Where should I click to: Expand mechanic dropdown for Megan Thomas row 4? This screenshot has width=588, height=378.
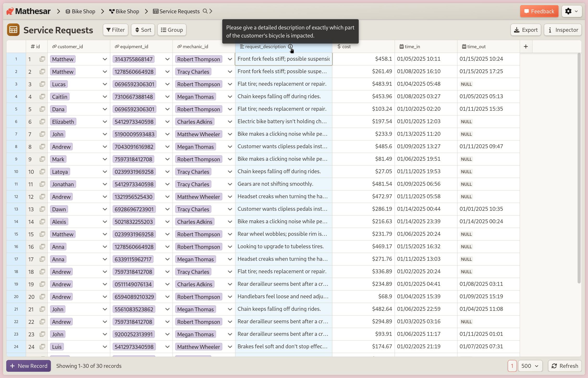230,97
